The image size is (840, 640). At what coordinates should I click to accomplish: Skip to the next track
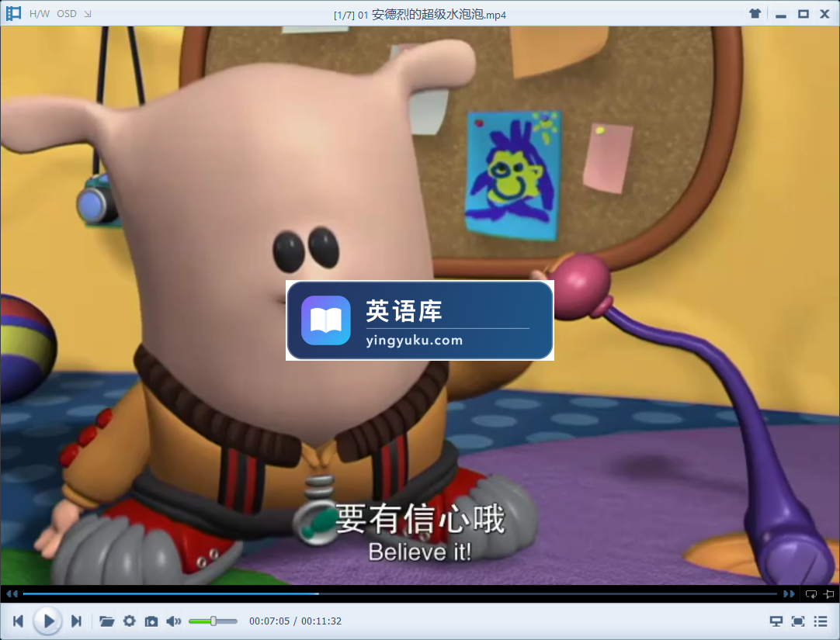pyautogui.click(x=76, y=621)
